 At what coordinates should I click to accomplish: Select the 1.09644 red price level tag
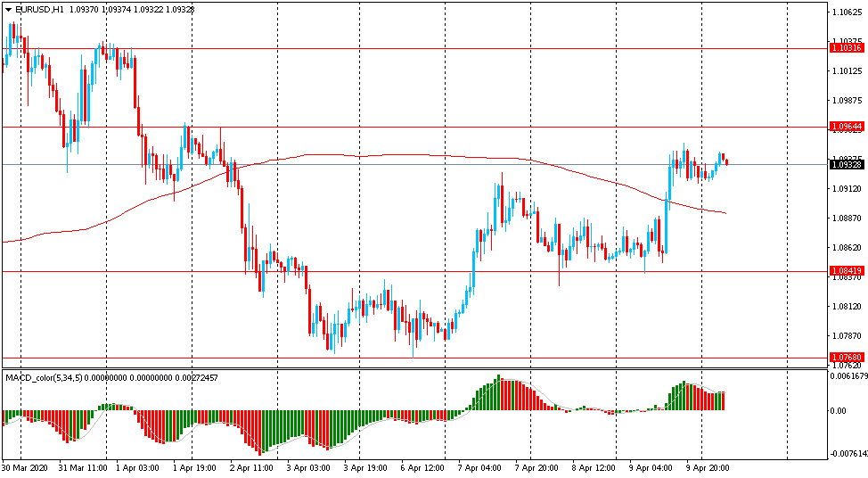846,128
